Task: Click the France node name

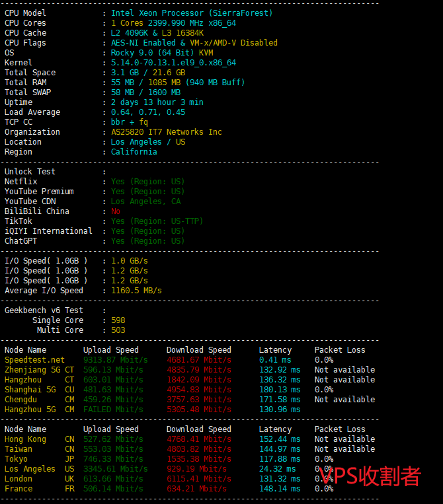Action: coord(19,489)
